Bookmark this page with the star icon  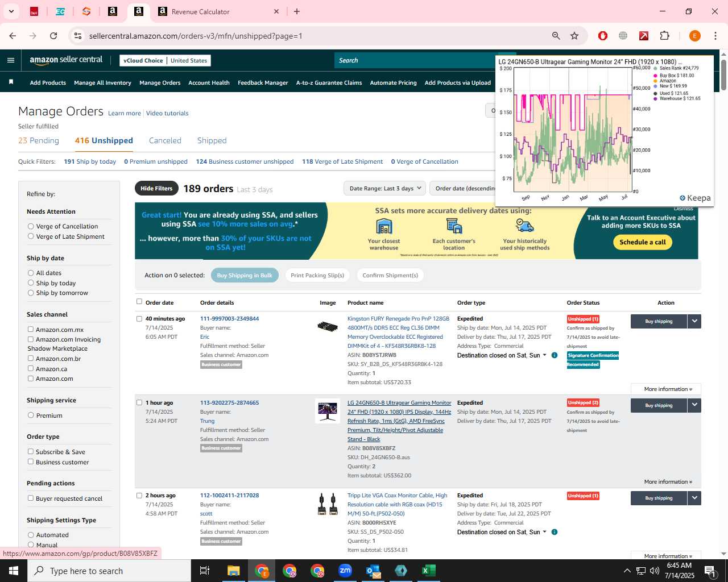tap(574, 36)
